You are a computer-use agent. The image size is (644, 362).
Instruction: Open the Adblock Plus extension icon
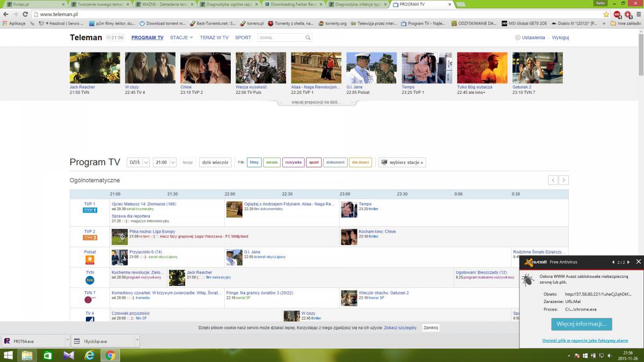point(617,14)
